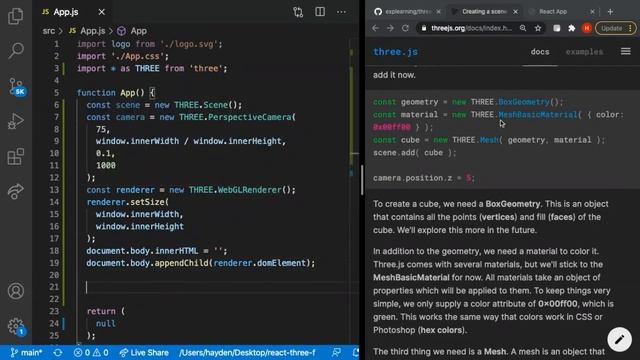Click the three.js logo link
This screenshot has height=360, width=640.
click(395, 52)
